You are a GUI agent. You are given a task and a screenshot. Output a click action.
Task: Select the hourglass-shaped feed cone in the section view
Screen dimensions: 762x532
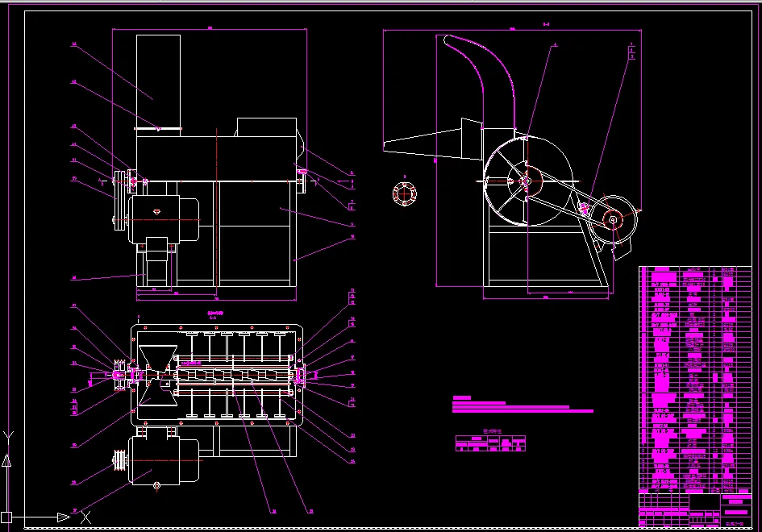[158, 375]
